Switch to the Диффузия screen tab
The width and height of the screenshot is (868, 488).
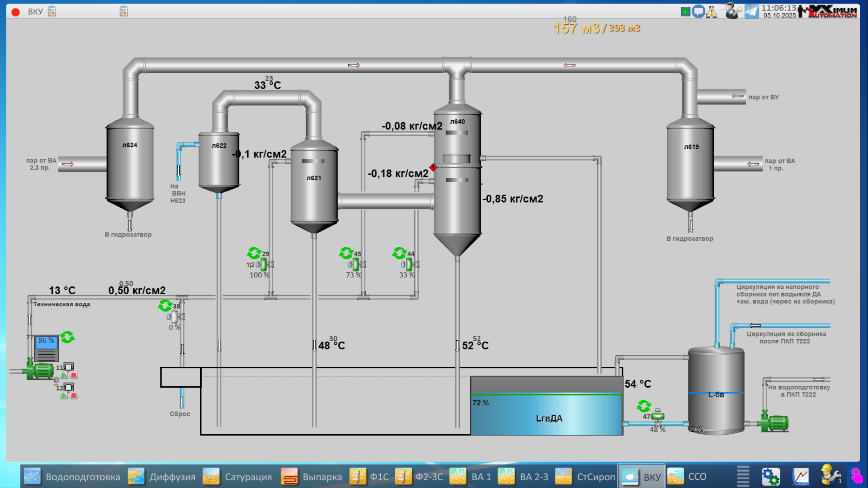162,477
